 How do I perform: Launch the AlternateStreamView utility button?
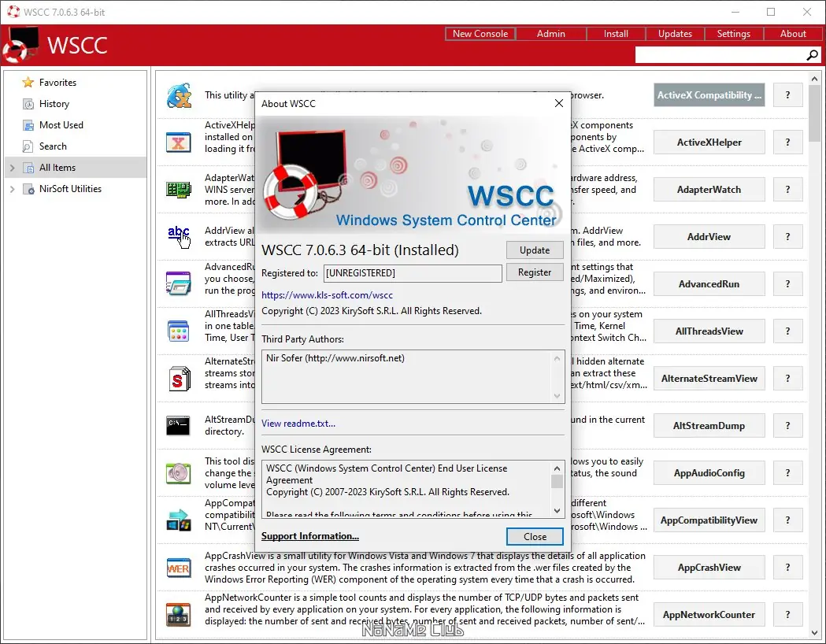coord(709,379)
